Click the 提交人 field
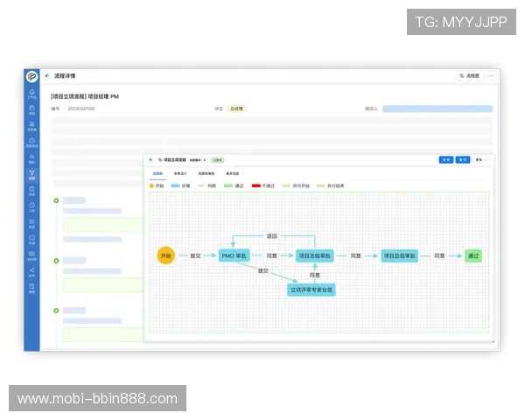The width and height of the screenshot is (525, 420). [436, 108]
